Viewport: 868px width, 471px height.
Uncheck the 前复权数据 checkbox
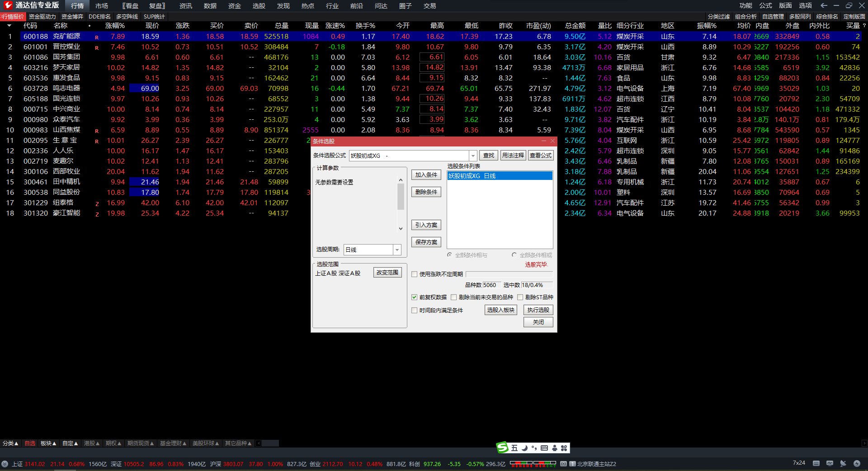[415, 297]
